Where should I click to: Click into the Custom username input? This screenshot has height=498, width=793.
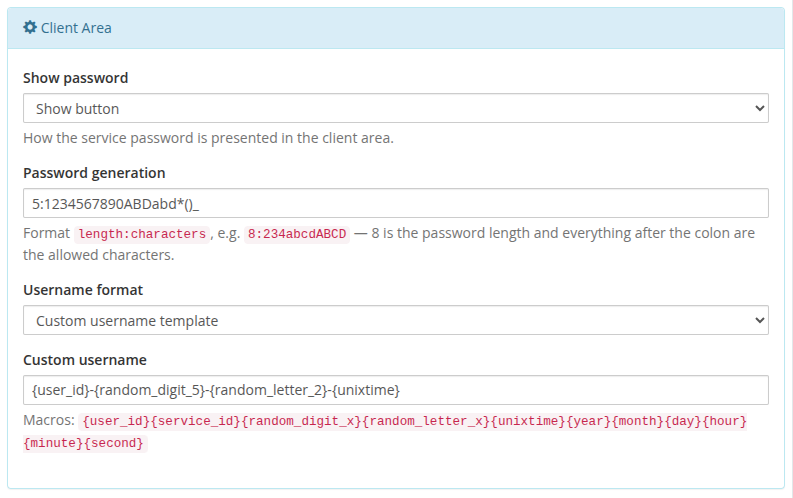coord(395,390)
